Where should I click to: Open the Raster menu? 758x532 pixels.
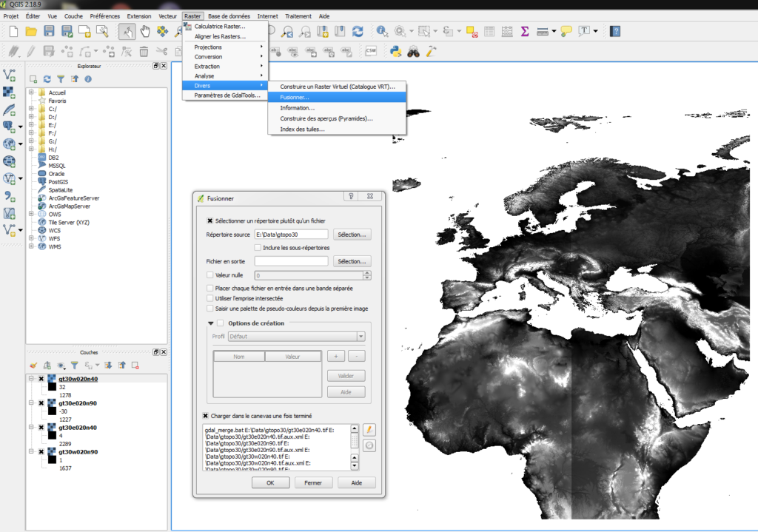tap(192, 16)
